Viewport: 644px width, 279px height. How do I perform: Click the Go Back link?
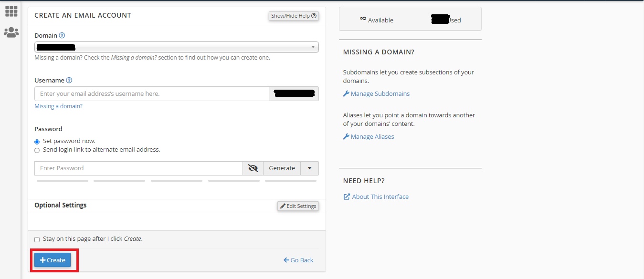(x=298, y=260)
